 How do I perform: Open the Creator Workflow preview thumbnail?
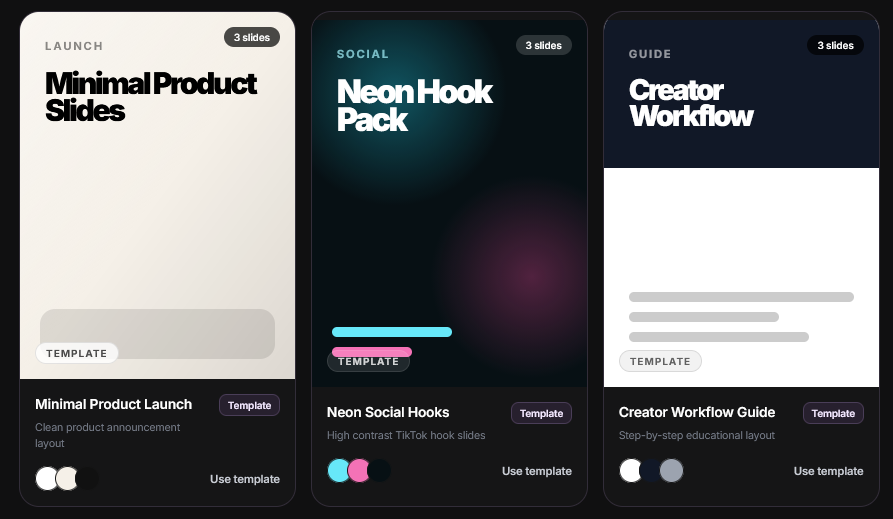[x=742, y=203]
